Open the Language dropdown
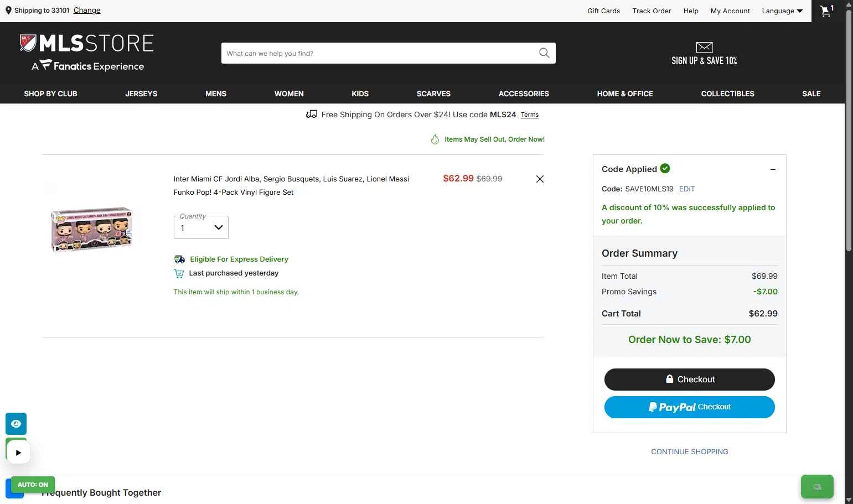853x504 pixels. click(782, 11)
